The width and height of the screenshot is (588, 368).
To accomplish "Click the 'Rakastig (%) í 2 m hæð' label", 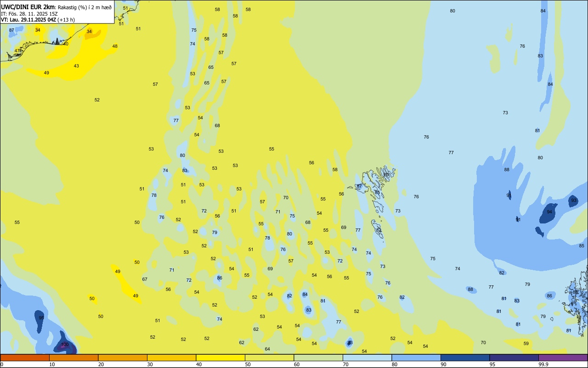I will click(85, 7).
